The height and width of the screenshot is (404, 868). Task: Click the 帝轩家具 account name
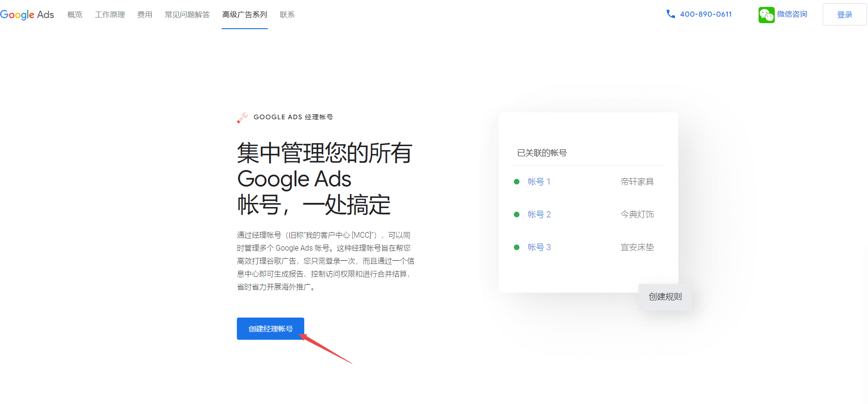click(637, 182)
